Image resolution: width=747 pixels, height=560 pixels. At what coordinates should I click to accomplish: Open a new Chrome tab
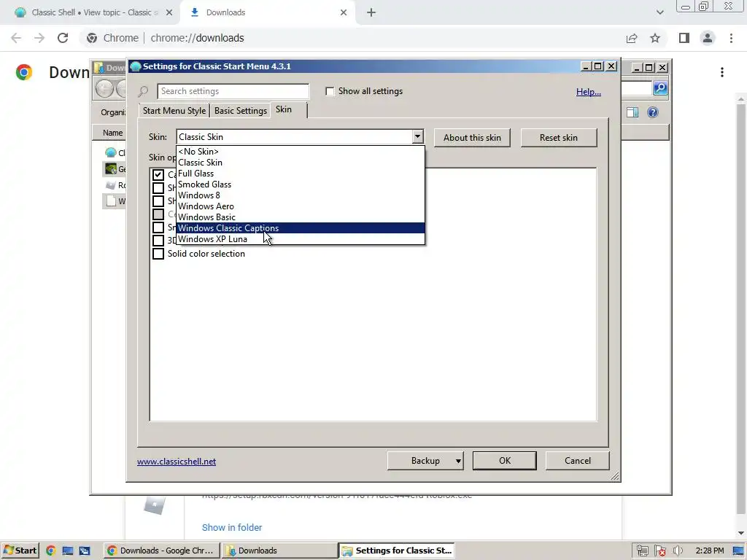(x=371, y=12)
